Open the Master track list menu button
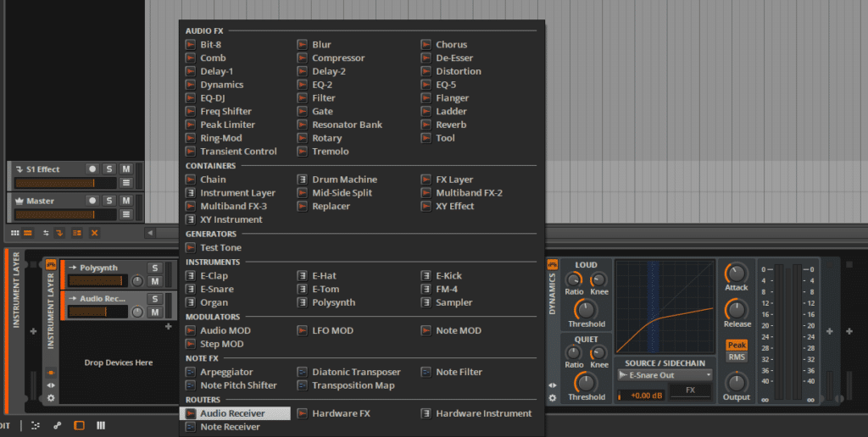 coord(126,214)
